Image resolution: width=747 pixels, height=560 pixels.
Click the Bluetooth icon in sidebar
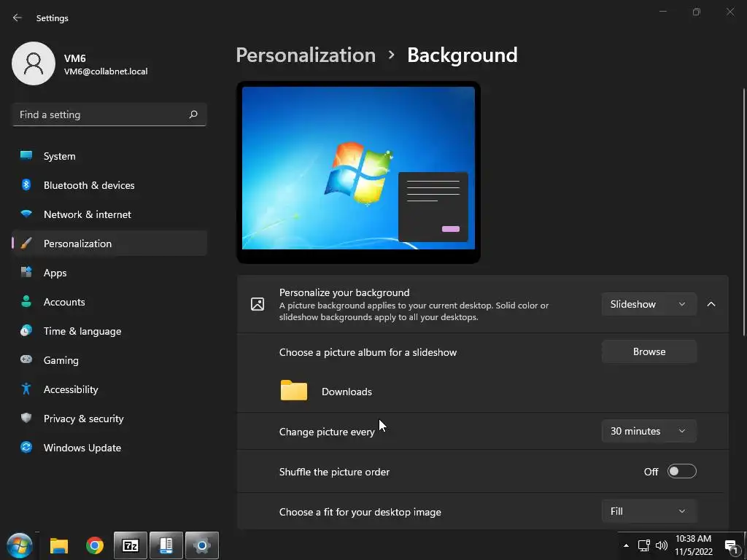pos(26,184)
